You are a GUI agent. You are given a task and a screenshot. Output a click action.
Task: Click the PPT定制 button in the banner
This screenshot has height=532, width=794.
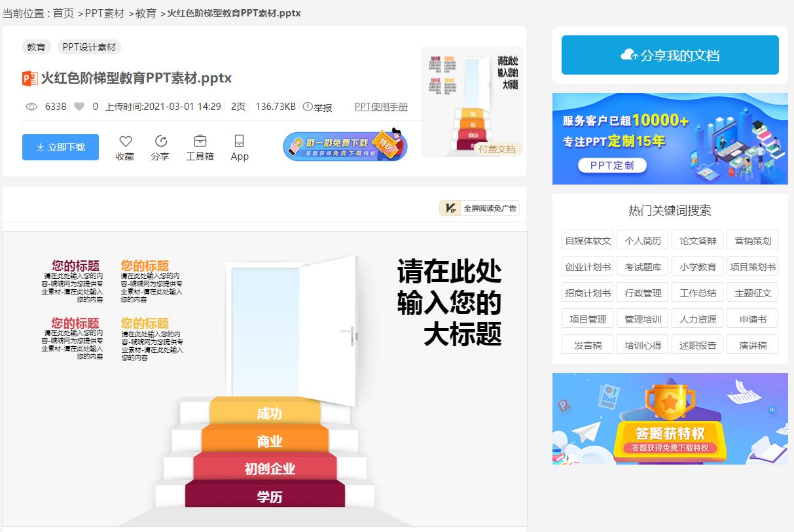click(x=614, y=165)
